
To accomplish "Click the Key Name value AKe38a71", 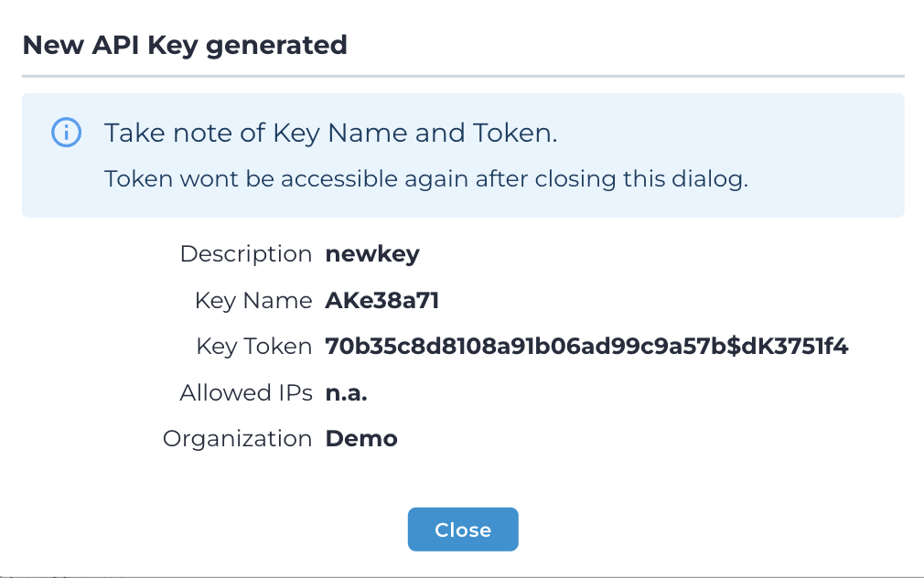I will pos(382,300).
